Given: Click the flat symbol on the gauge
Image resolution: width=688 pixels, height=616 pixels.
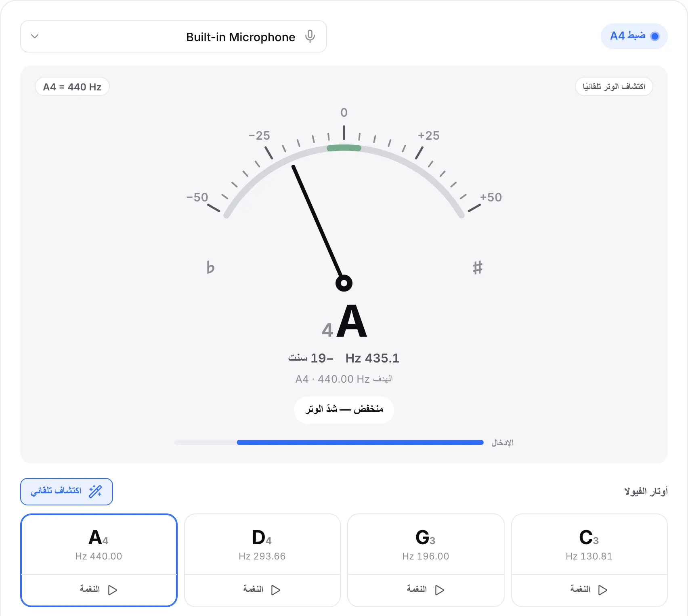Looking at the screenshot, I should pyautogui.click(x=210, y=267).
